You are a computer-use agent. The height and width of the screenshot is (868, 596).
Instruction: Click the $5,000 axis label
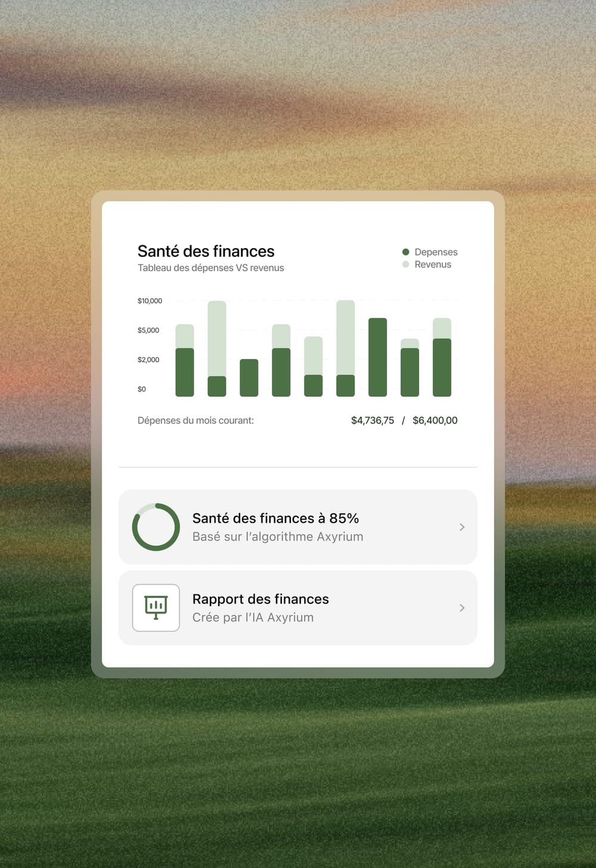tap(148, 330)
